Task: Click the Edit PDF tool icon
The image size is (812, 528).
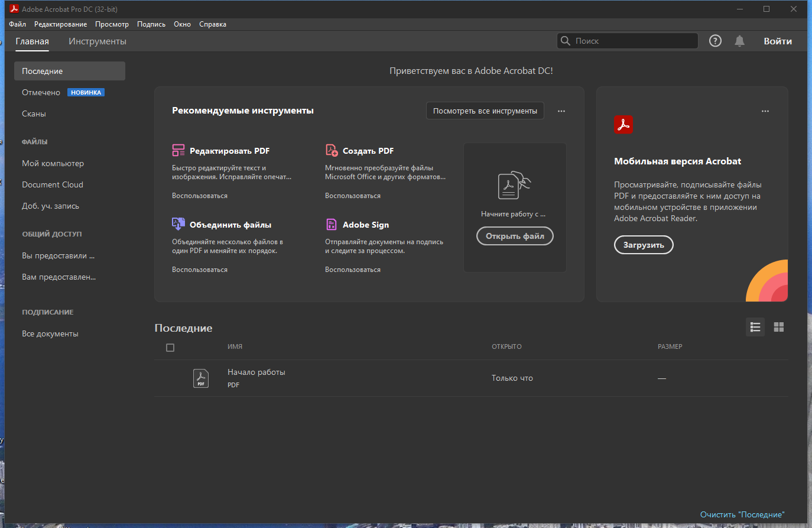Action: 178,150
